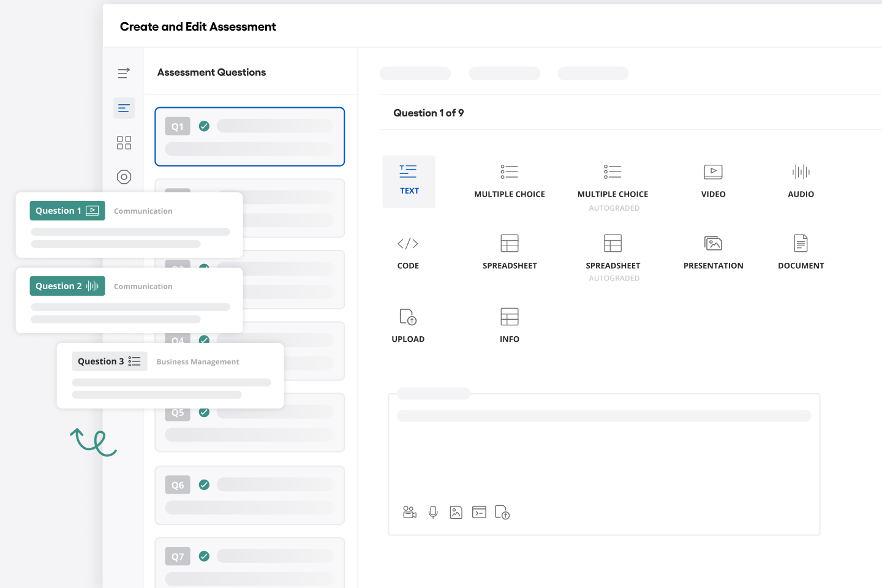Image resolution: width=882 pixels, height=588 pixels.
Task: Select the Document question type
Action: click(801, 252)
